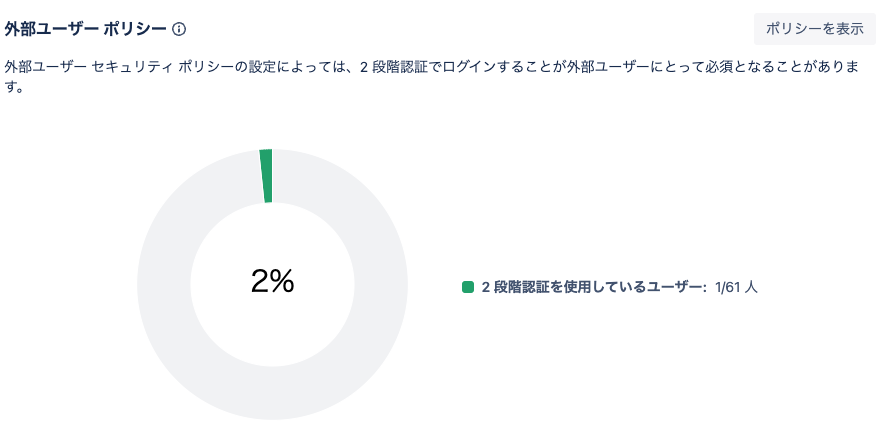This screenshot has width=883, height=430.
Task: Click the left arc of the gray ring
Action: pyautogui.click(x=164, y=284)
